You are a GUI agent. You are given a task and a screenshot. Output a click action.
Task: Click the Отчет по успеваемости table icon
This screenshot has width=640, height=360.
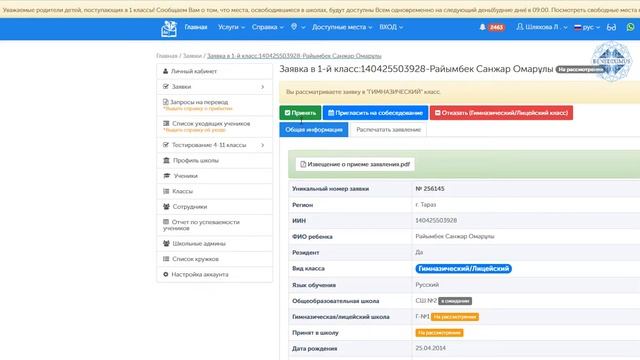click(166, 222)
